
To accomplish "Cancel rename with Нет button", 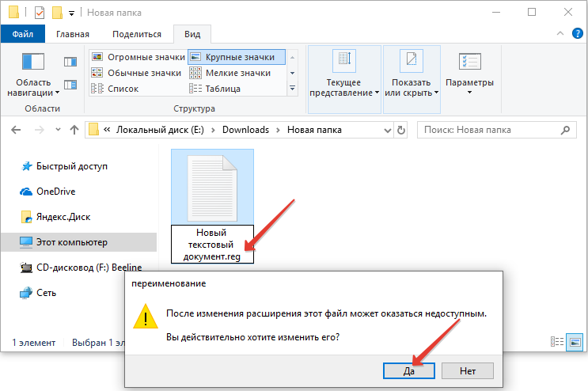I will click(468, 370).
